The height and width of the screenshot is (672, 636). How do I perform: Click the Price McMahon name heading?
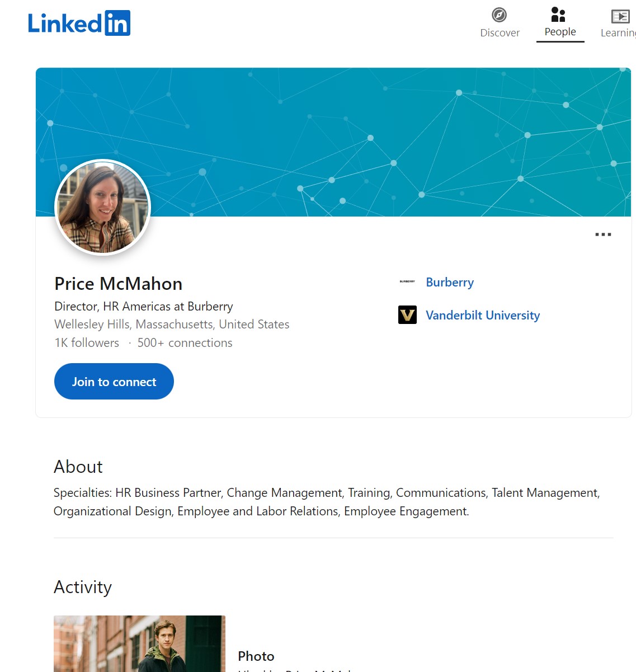(119, 284)
